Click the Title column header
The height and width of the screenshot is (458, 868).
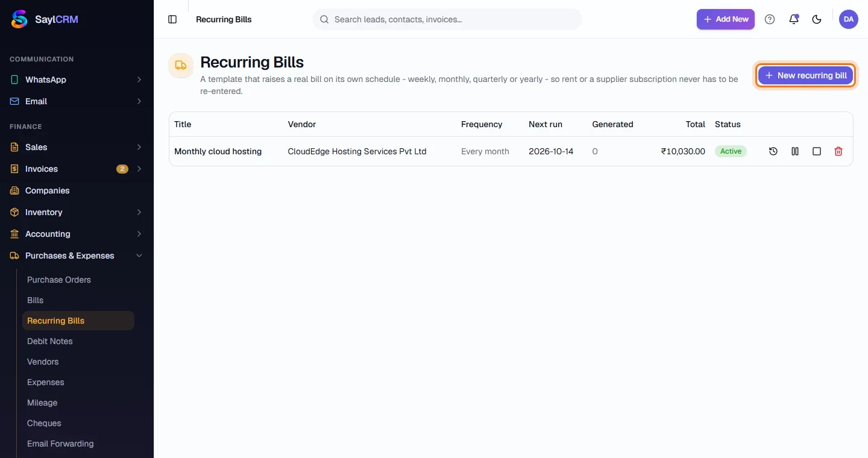click(x=183, y=124)
